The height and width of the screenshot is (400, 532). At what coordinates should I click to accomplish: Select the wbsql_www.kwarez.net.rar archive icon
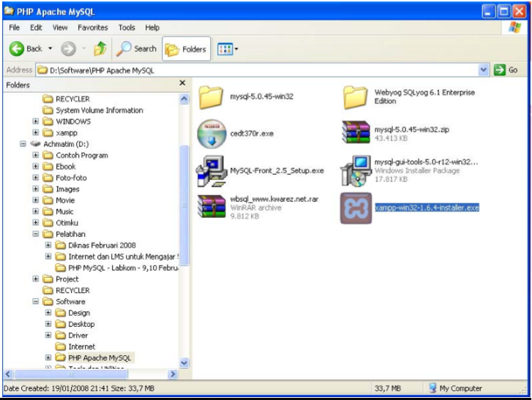click(211, 206)
